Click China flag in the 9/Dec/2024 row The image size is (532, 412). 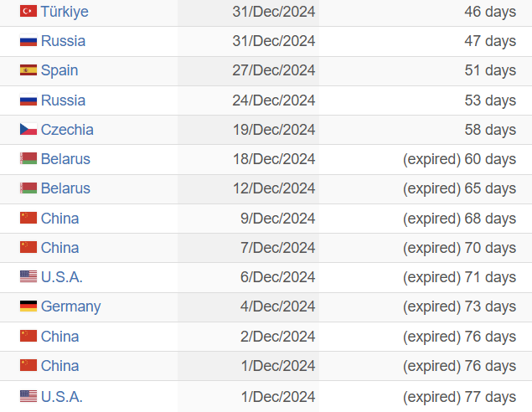[28, 219]
